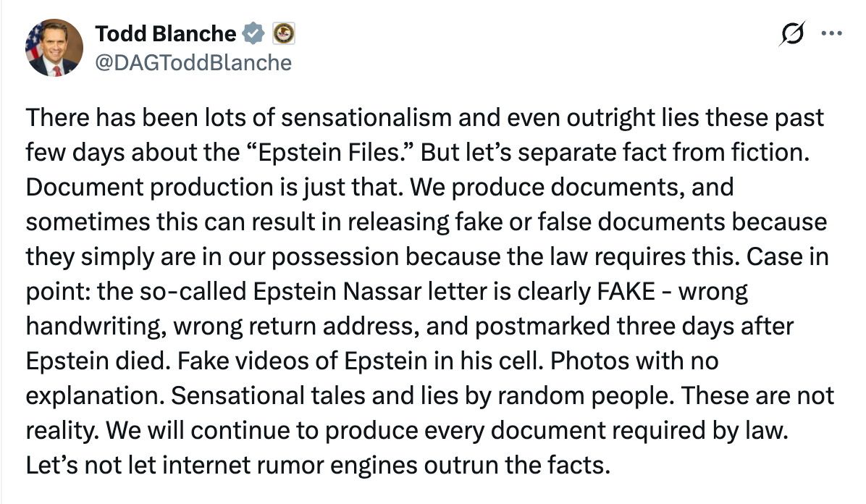Screen dimensions: 866x504
Task: Select the Grok explain icon near post corner
Action: [x=793, y=32]
